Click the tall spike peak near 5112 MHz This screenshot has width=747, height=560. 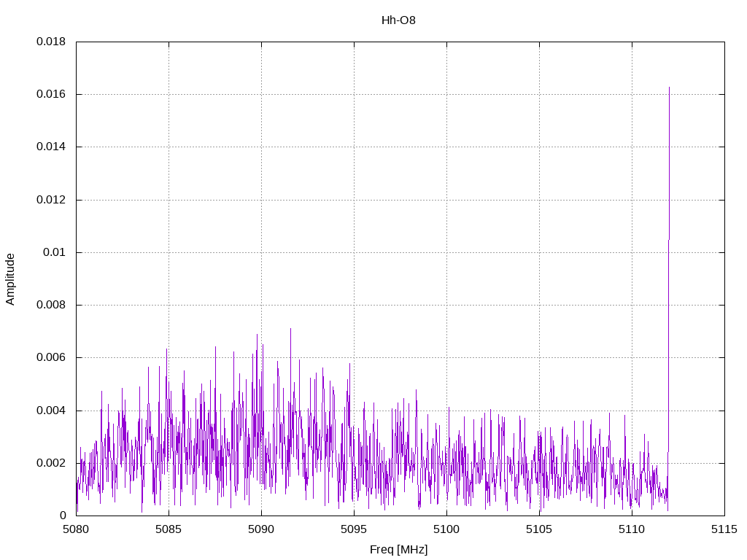pyautogui.click(x=670, y=87)
